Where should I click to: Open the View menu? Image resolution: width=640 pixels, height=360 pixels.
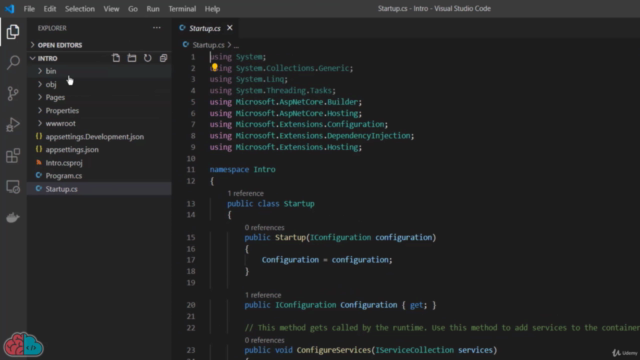[x=111, y=9]
